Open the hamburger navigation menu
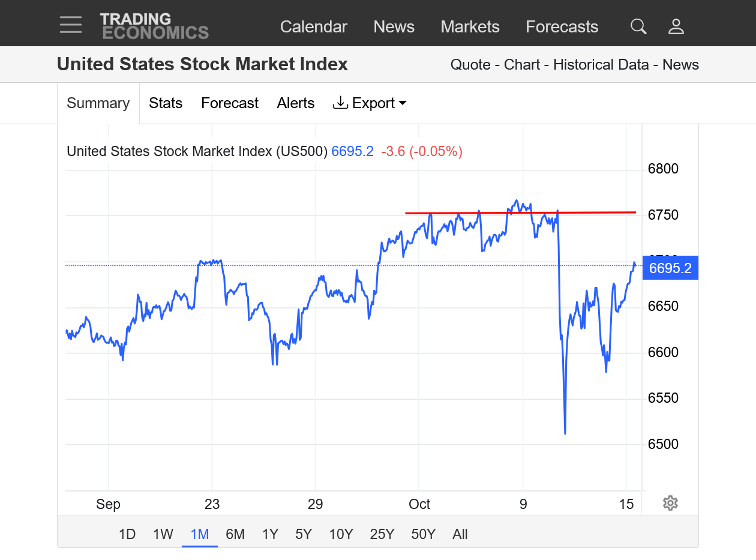 click(x=71, y=25)
